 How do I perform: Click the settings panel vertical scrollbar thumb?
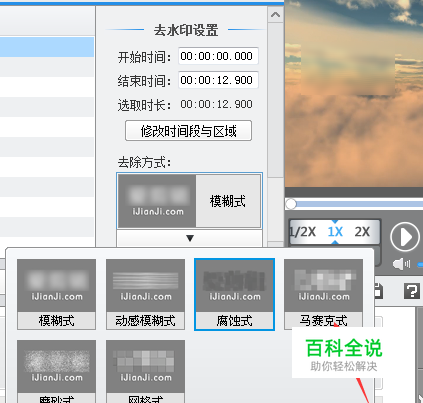pyautogui.click(x=275, y=100)
